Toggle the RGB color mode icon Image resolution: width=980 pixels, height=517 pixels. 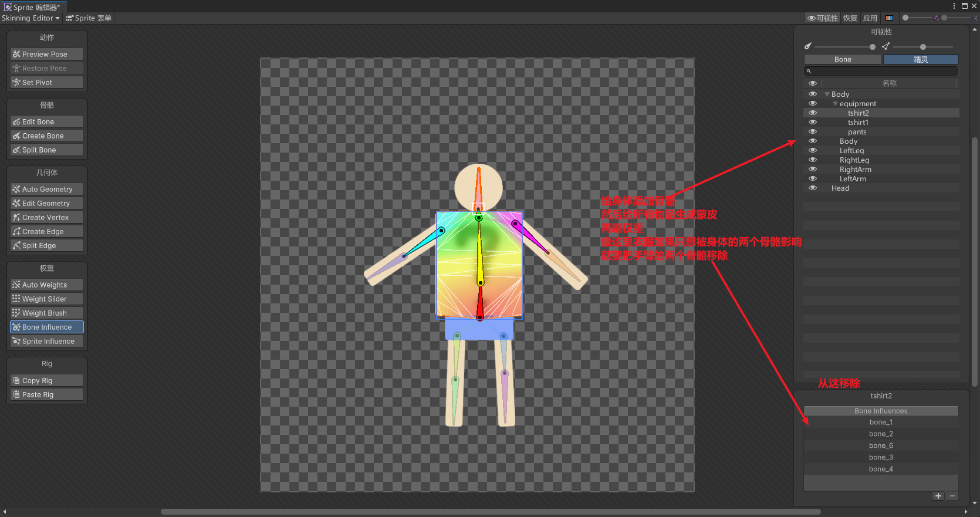click(x=890, y=18)
